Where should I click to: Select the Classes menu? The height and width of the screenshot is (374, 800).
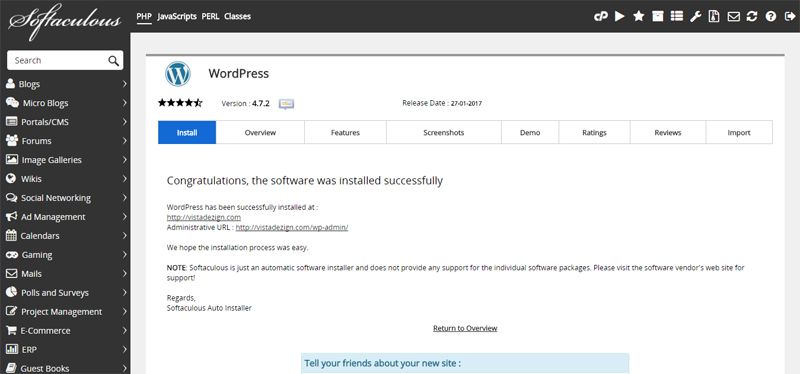coord(237,16)
